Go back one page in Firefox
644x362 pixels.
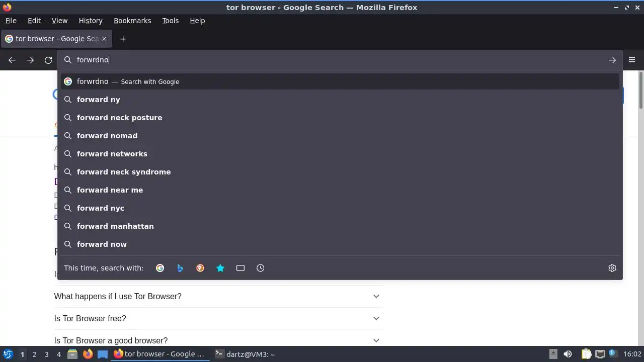[x=12, y=60]
